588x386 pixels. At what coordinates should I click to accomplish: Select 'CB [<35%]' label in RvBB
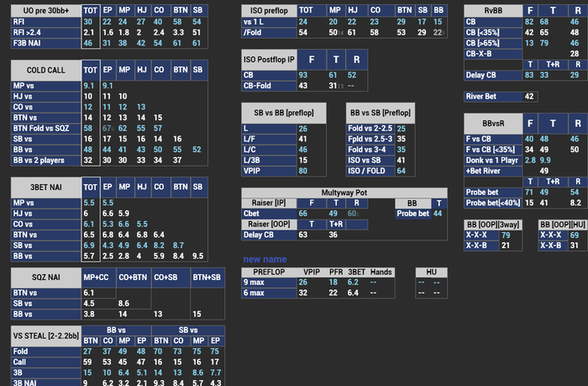tap(493, 32)
